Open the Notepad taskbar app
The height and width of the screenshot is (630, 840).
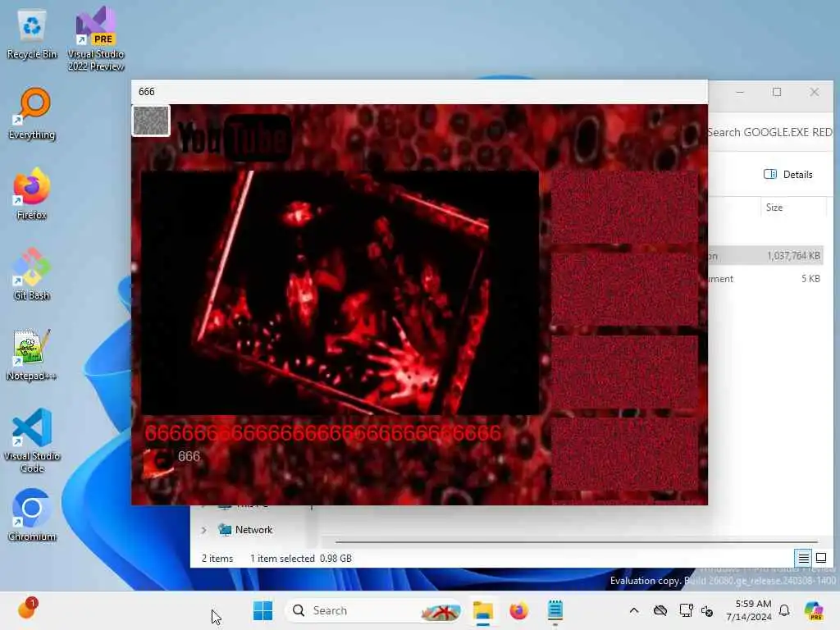click(555, 610)
